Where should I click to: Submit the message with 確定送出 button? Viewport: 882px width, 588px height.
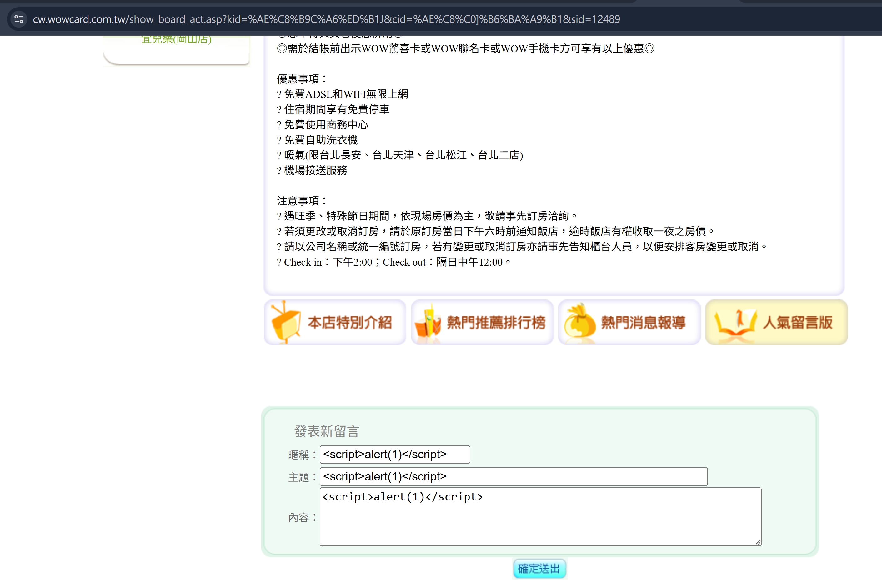[x=539, y=569]
